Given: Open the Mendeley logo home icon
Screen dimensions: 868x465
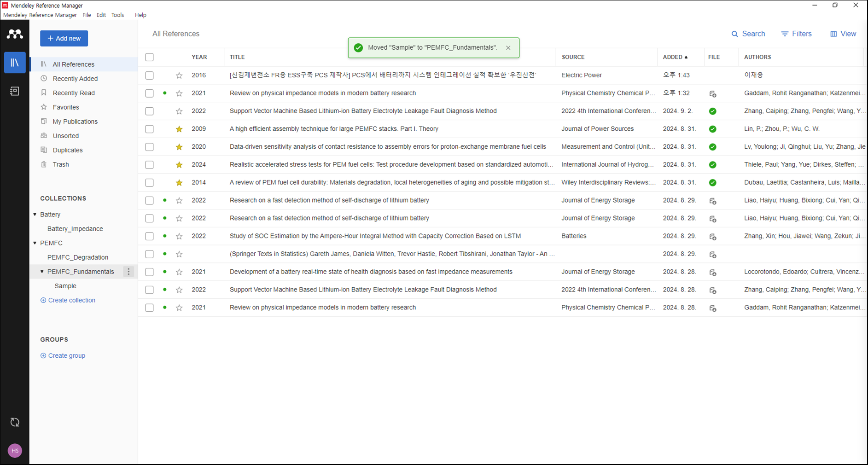Looking at the screenshot, I should [15, 34].
